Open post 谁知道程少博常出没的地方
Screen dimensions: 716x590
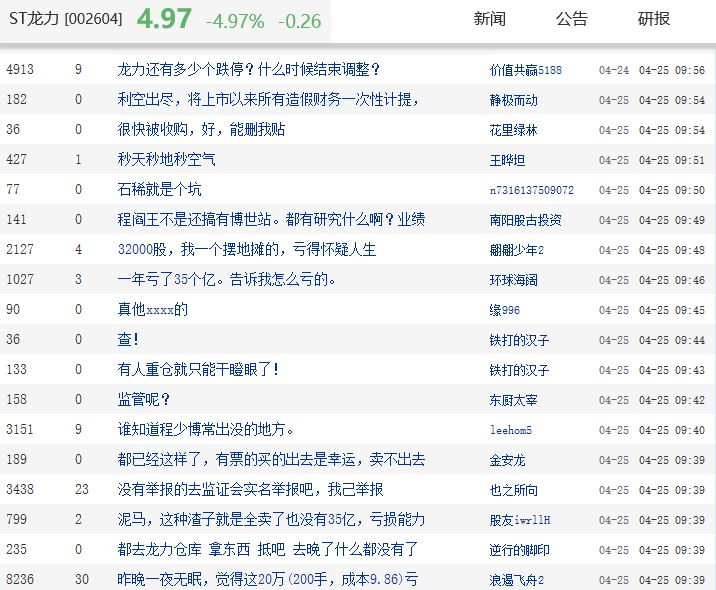click(205, 430)
